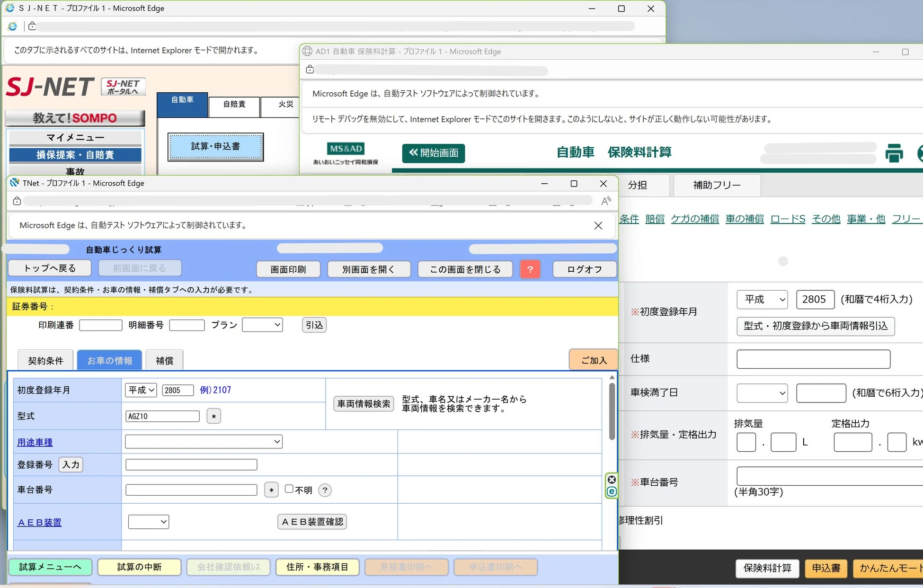Click the MS&AD あいおいニッセイ同和損保 logo

[346, 153]
